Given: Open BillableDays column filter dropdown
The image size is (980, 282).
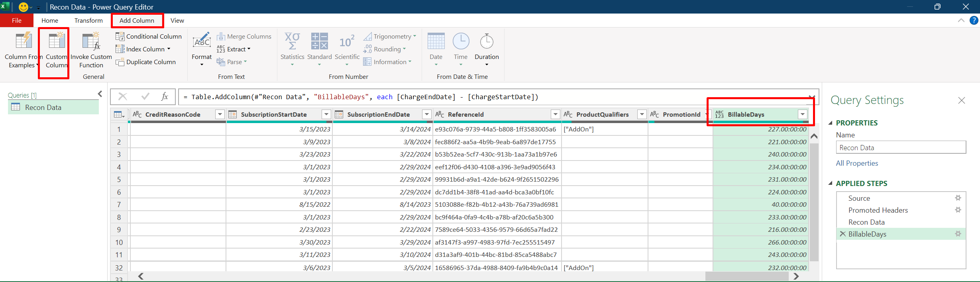Looking at the screenshot, I should 803,115.
